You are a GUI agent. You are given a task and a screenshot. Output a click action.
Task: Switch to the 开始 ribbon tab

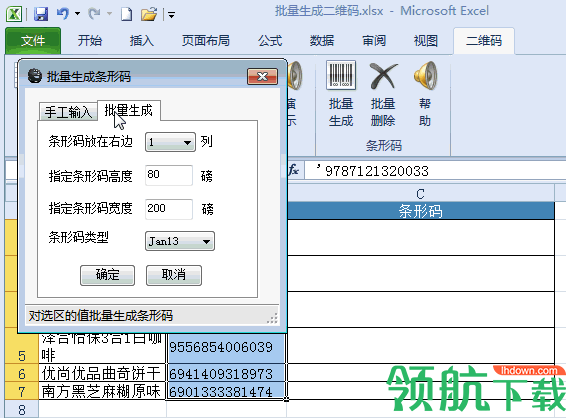click(90, 40)
